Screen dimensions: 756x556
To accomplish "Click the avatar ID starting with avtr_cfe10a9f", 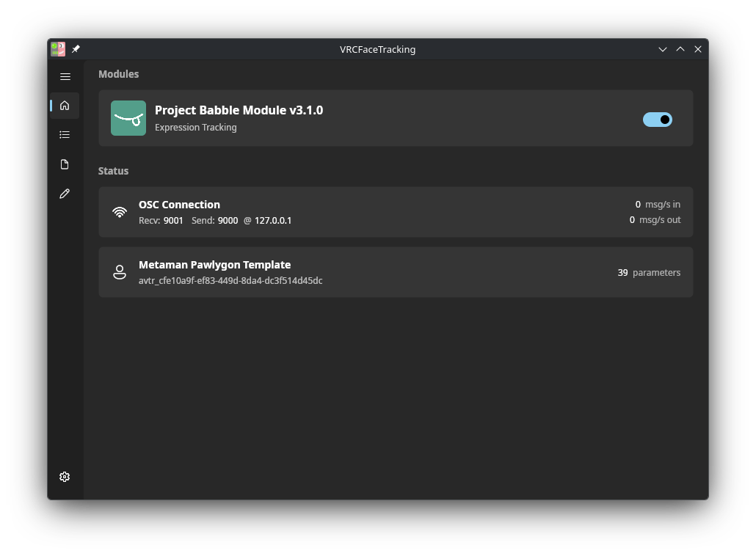I will [x=230, y=281].
